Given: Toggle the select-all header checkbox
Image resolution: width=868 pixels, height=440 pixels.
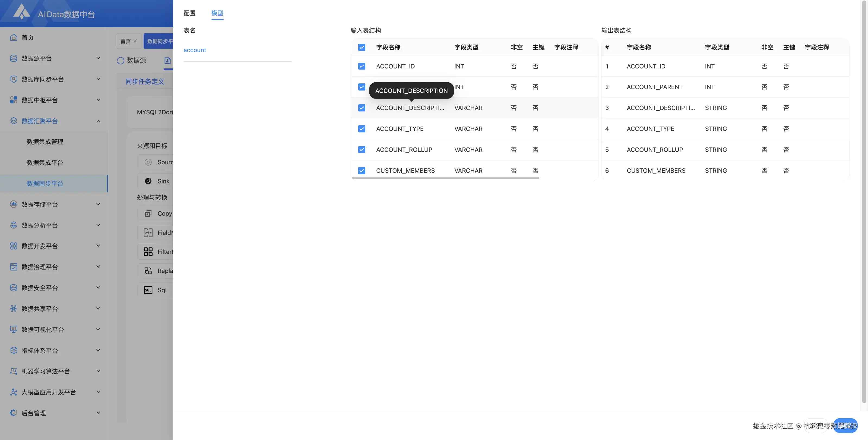Looking at the screenshot, I should click(x=362, y=47).
